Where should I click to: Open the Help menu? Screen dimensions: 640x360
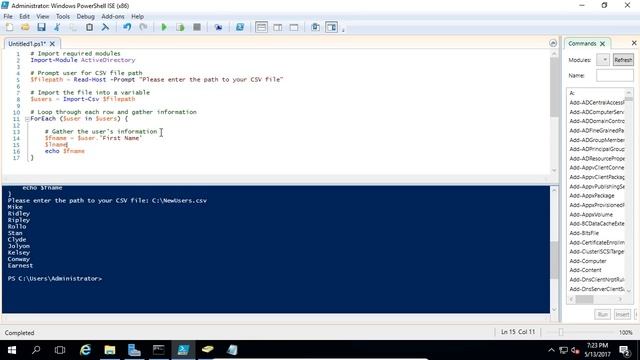pyautogui.click(x=138, y=16)
